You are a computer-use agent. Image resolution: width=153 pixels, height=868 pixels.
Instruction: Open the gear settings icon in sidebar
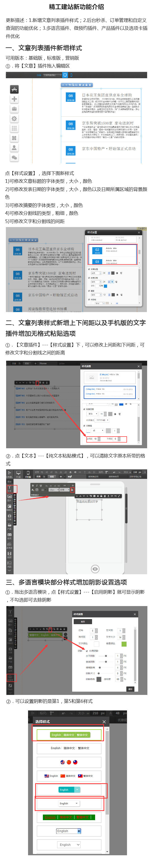coord(14,119)
